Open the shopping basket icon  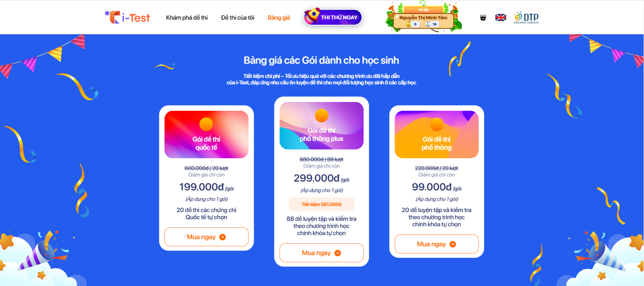click(483, 18)
